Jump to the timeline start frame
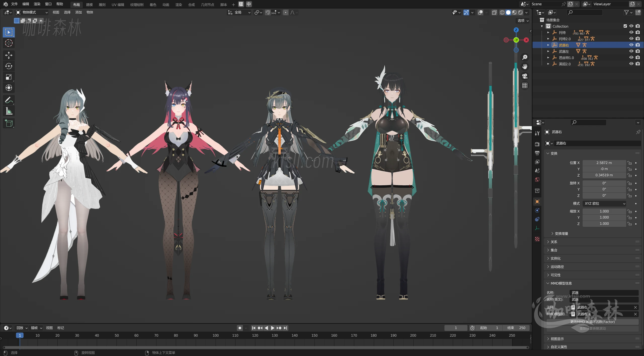The image size is (644, 356). coord(254,328)
